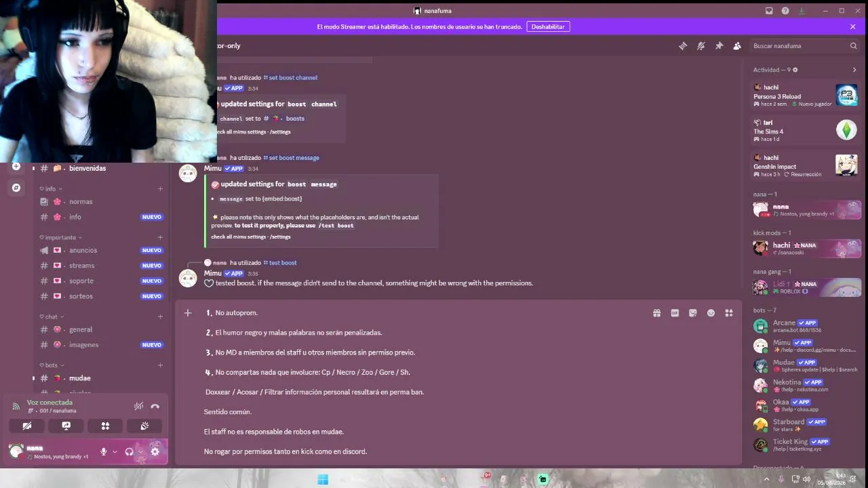868x488 pixels.
Task: Create a channel in importante category
Action: pyautogui.click(x=160, y=237)
